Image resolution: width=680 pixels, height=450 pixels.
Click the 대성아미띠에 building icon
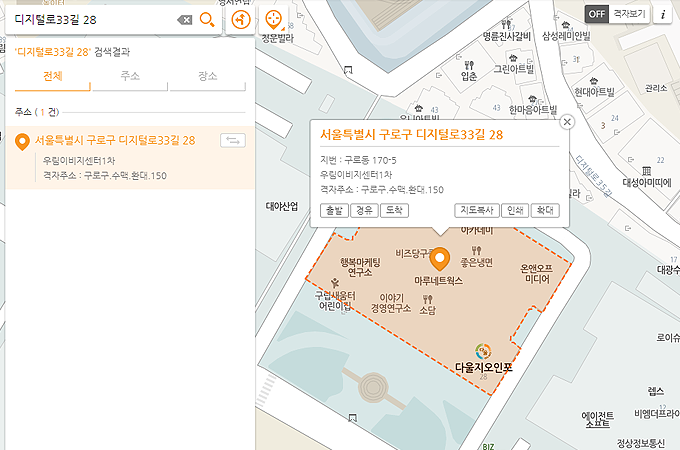(x=646, y=170)
